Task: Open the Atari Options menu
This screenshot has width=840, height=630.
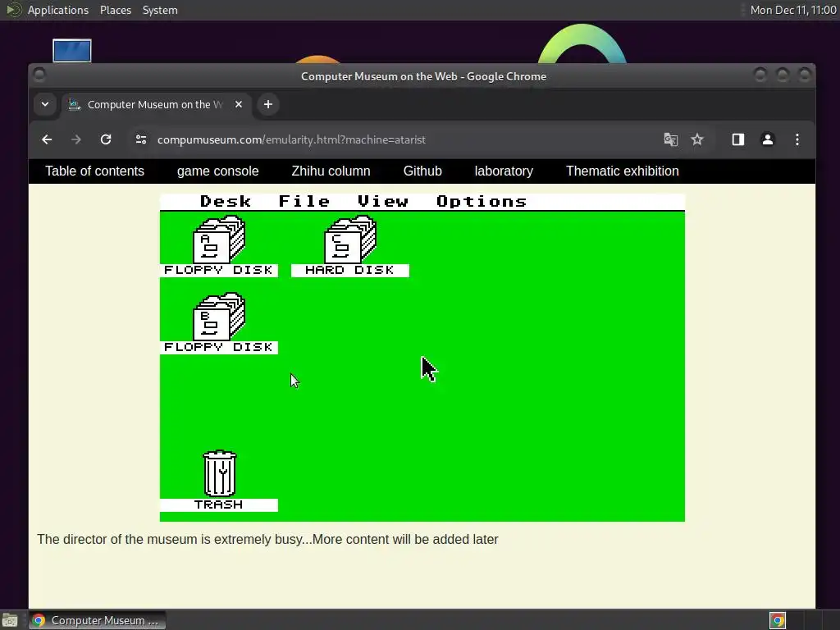Action: tap(482, 202)
